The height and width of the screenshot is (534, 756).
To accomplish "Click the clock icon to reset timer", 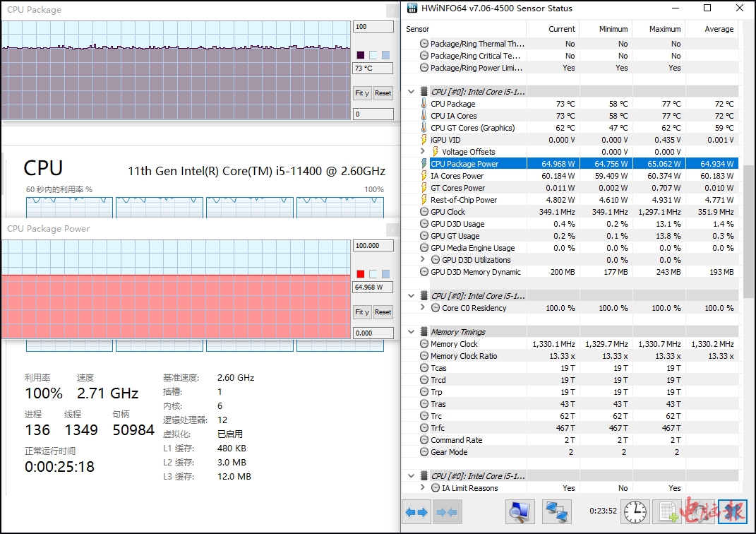I will coord(635,511).
